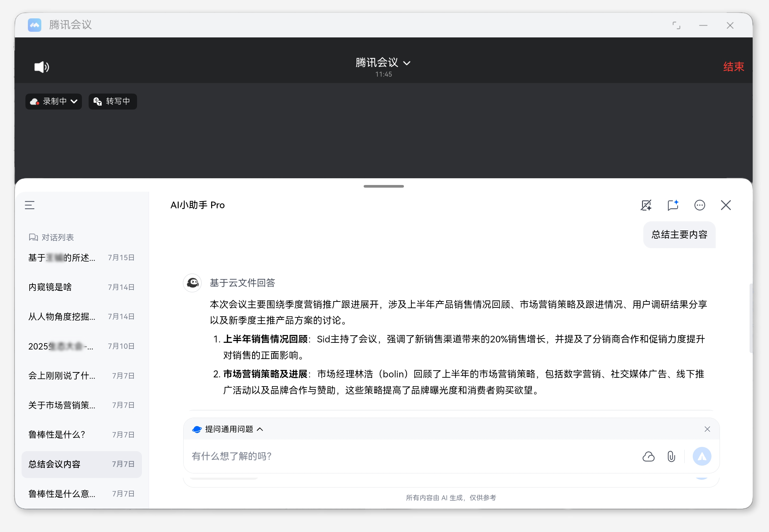Image resolution: width=769 pixels, height=532 pixels.
Task: Click the Tencent Meeting app logo
Action: [35, 25]
